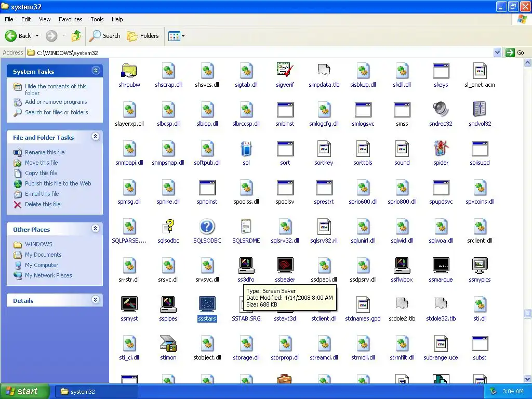Select the sndrec32 speaker icon
Screen dimensions: 532x399
[441, 110]
